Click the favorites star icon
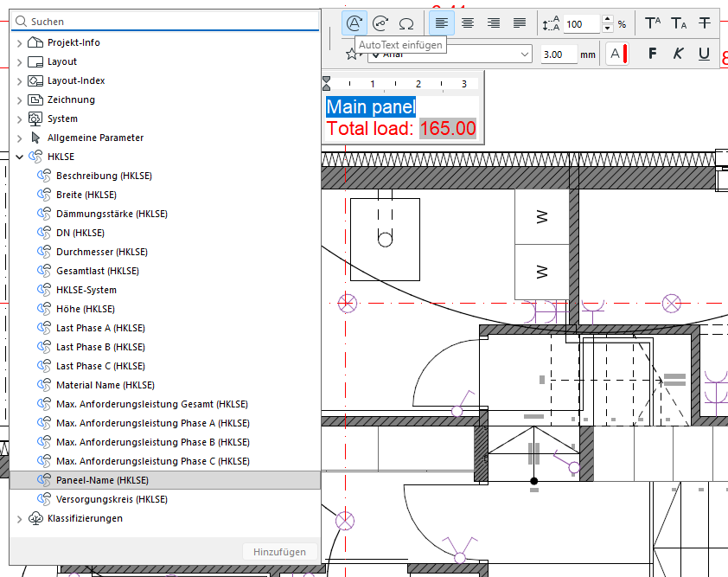The width and height of the screenshot is (728, 577). point(352,54)
